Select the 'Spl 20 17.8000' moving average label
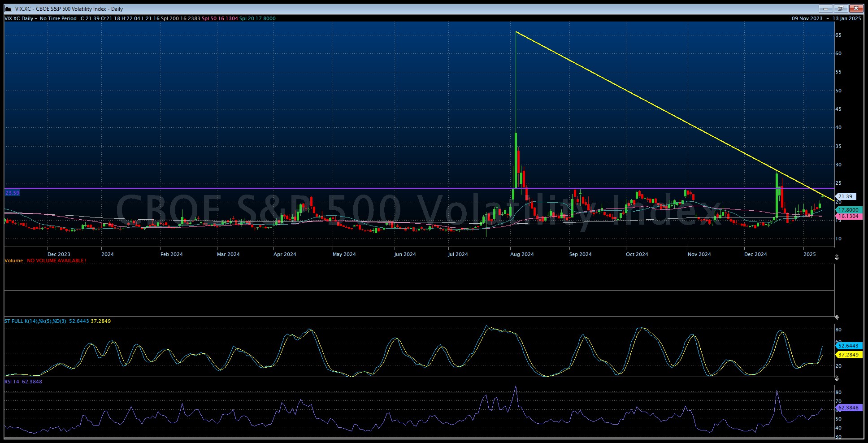Screen dimensions: 868x443 (257, 18)
